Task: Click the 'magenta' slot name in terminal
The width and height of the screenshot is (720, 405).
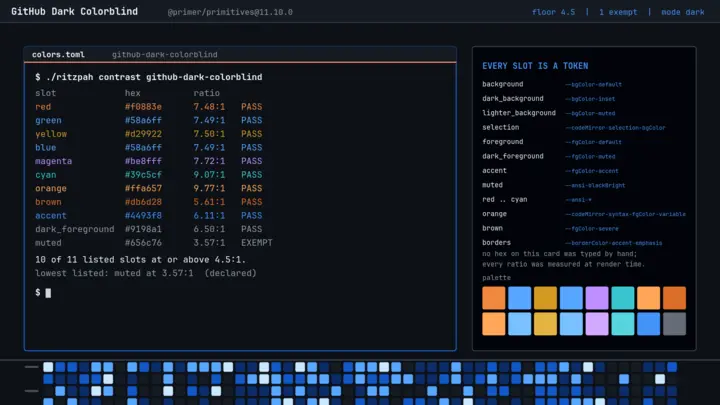Action: click(53, 161)
